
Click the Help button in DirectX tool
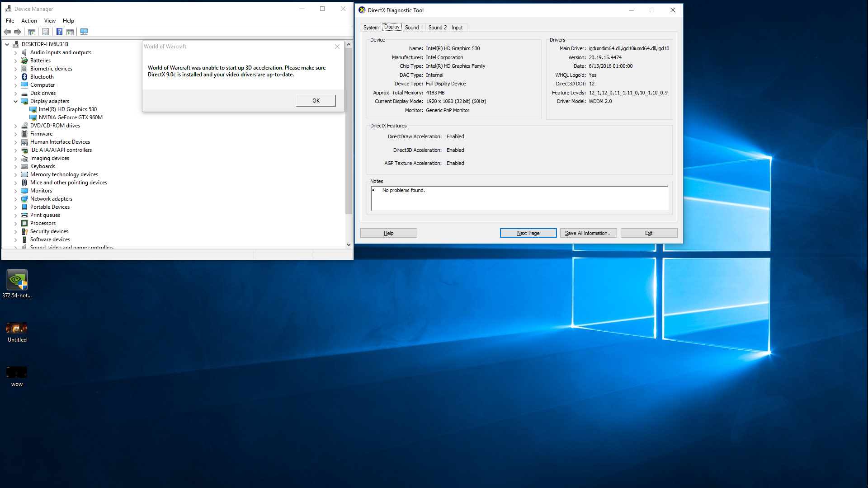coord(388,233)
